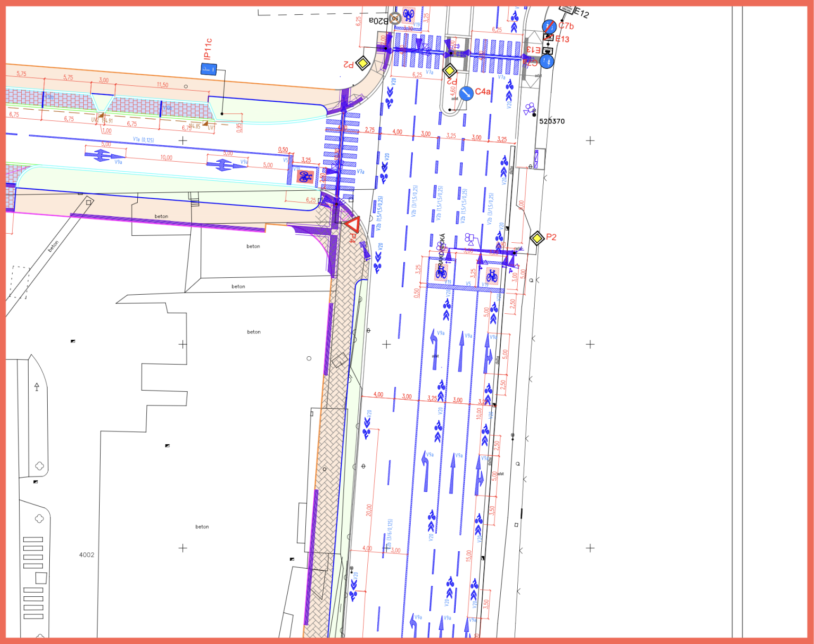Click the yellow diamond P2 sign beside C4a
This screenshot has height=644, width=814.
click(449, 70)
